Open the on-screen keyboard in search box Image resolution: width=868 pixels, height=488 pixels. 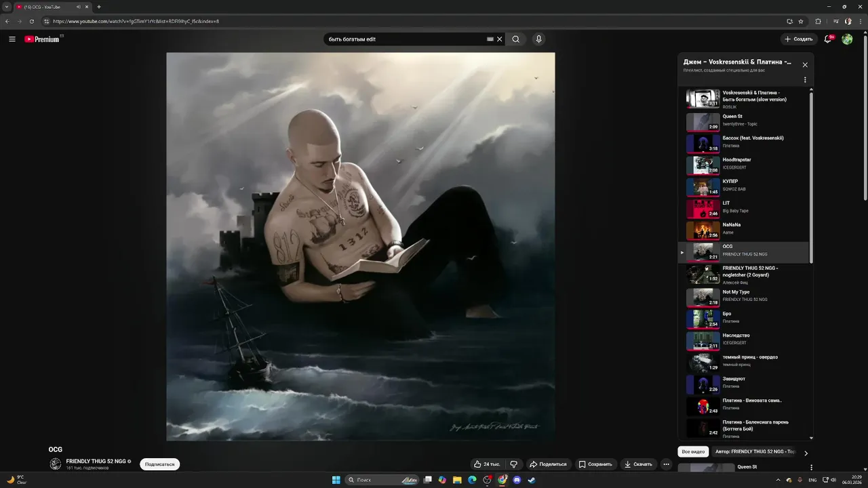click(x=490, y=39)
